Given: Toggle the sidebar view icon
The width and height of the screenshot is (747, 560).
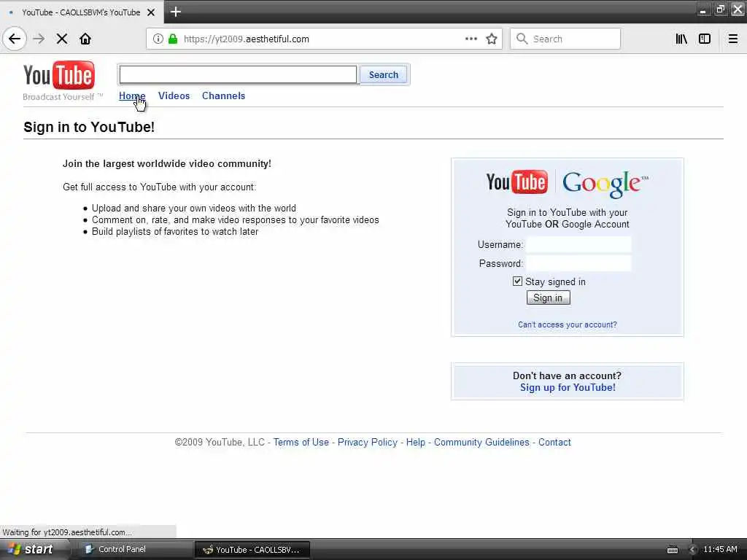Looking at the screenshot, I should pos(704,39).
